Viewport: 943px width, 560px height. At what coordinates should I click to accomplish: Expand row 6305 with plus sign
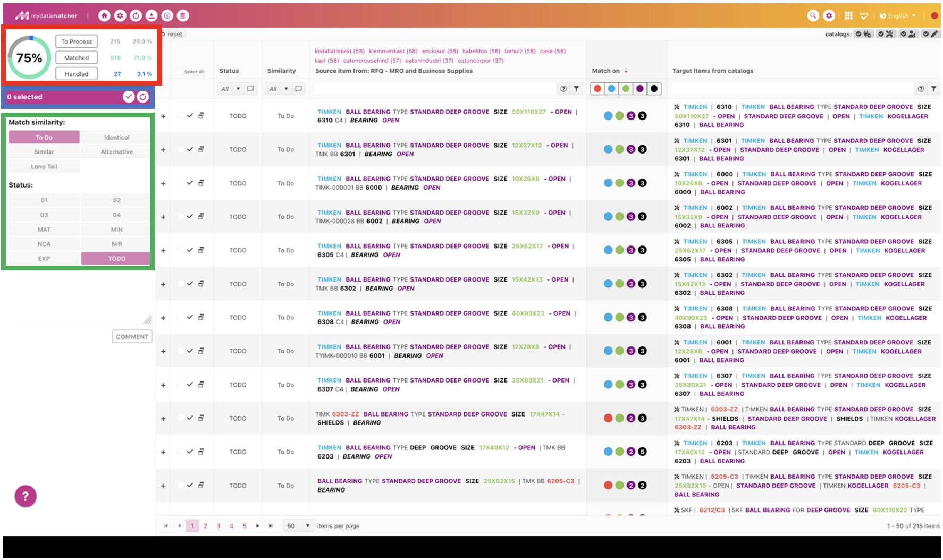pos(163,251)
